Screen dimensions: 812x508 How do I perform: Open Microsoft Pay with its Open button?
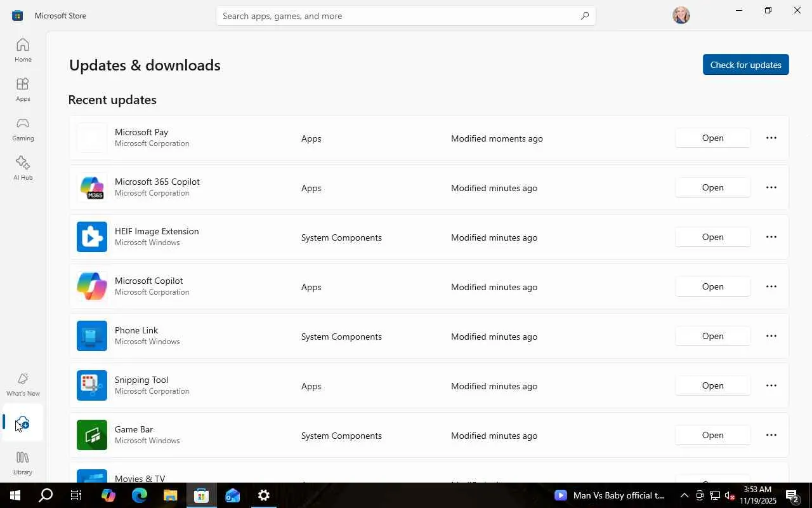713,138
